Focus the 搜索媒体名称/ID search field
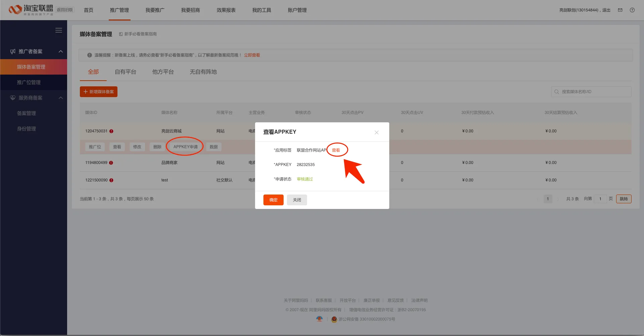The height and width of the screenshot is (336, 644). 591,92
